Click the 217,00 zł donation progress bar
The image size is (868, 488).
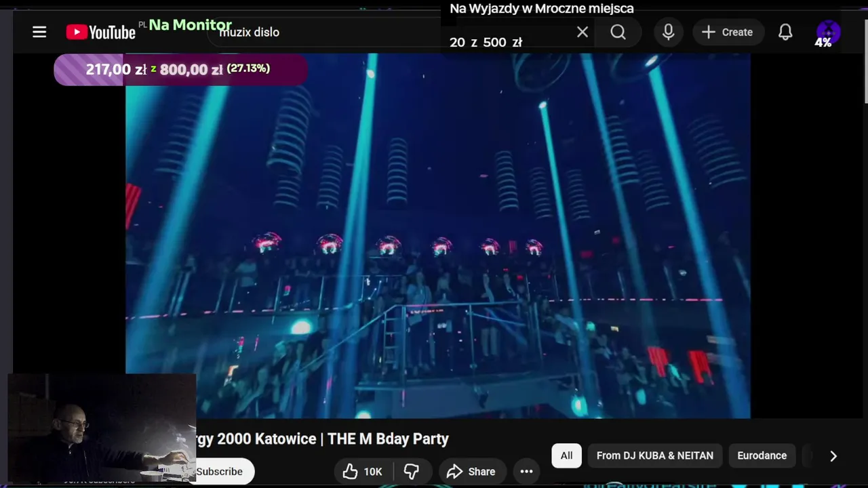click(180, 69)
